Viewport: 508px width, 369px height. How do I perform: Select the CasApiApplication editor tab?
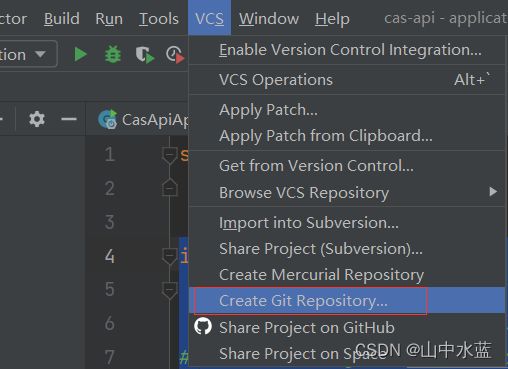143,119
